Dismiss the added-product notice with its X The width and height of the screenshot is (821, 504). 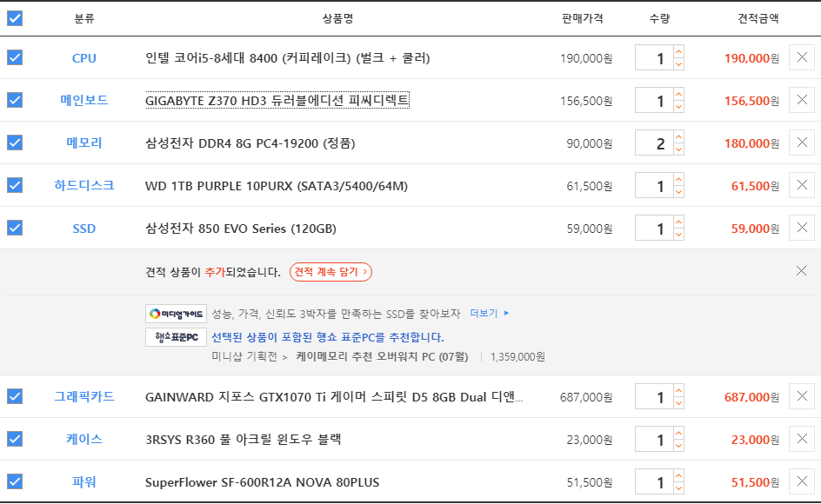click(x=801, y=270)
